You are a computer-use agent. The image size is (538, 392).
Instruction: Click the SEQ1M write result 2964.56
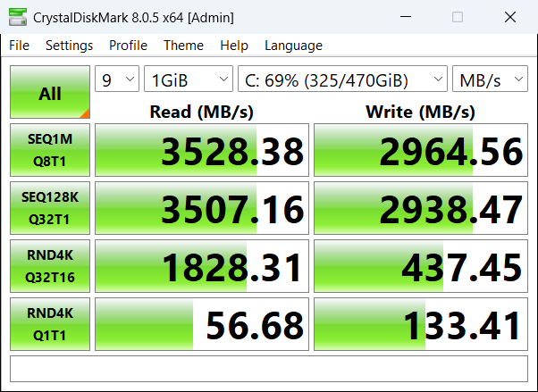pyautogui.click(x=421, y=150)
